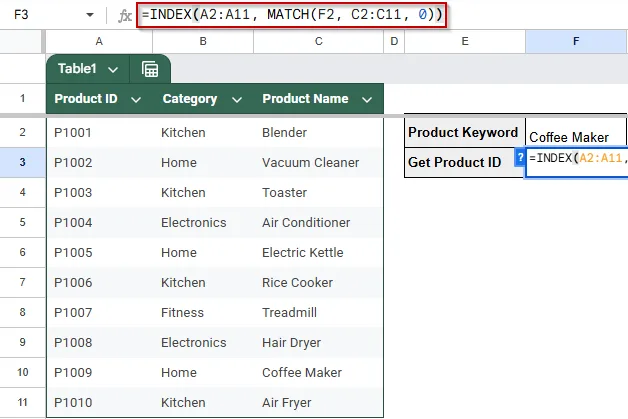Select row 8 header
Image resolution: width=628 pixels, height=419 pixels.
tap(22, 312)
